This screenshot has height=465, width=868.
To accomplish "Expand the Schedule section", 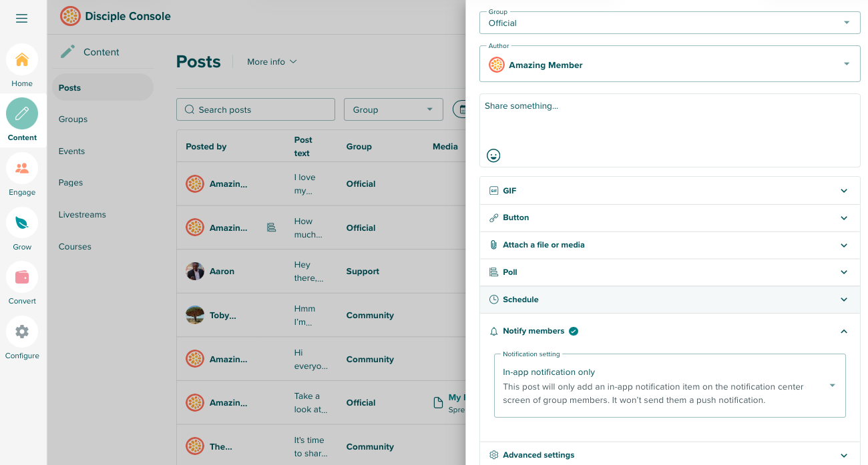I will tap(669, 300).
